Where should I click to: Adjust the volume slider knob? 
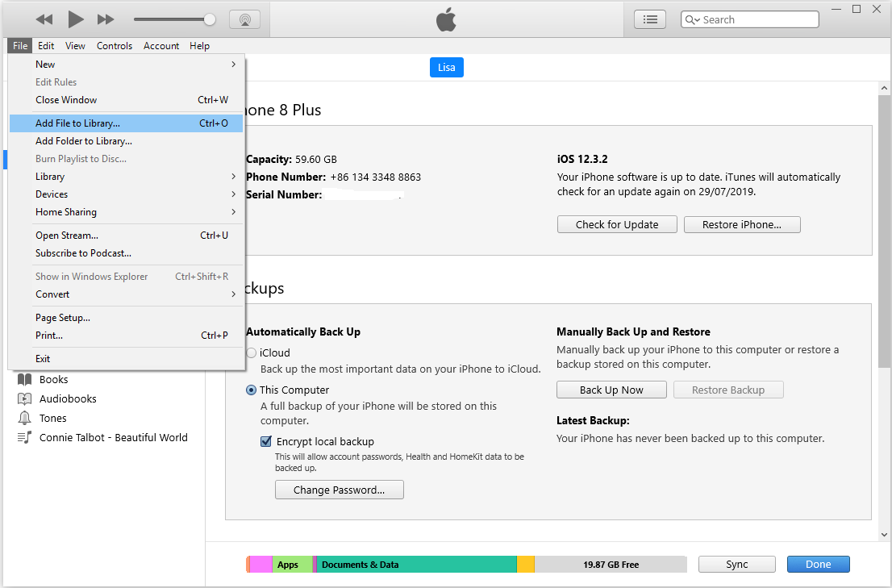(210, 19)
